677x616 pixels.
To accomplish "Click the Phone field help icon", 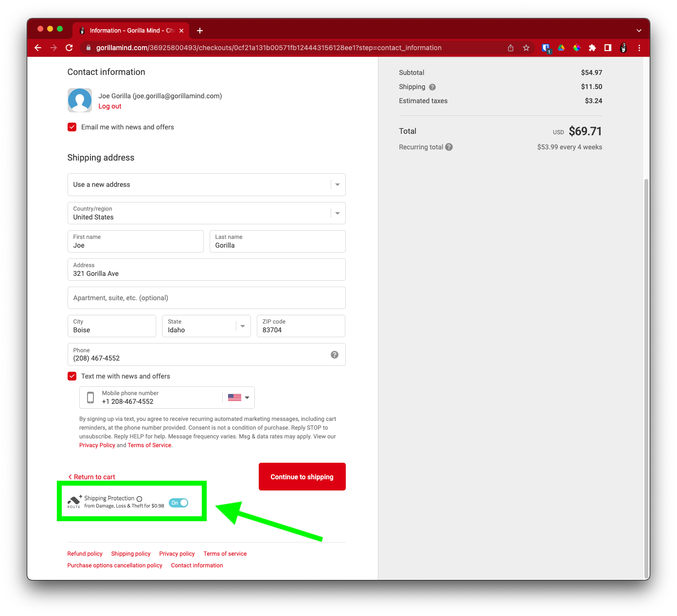I will pos(335,355).
